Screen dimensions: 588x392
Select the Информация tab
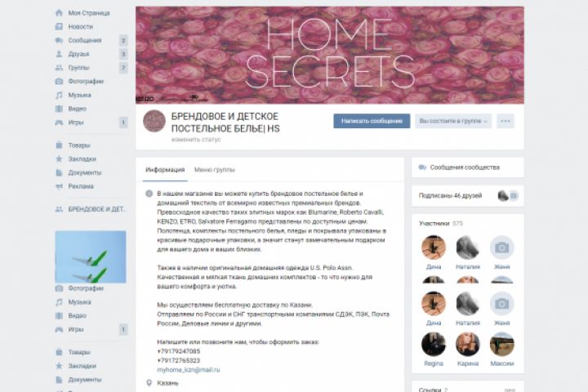(x=165, y=170)
